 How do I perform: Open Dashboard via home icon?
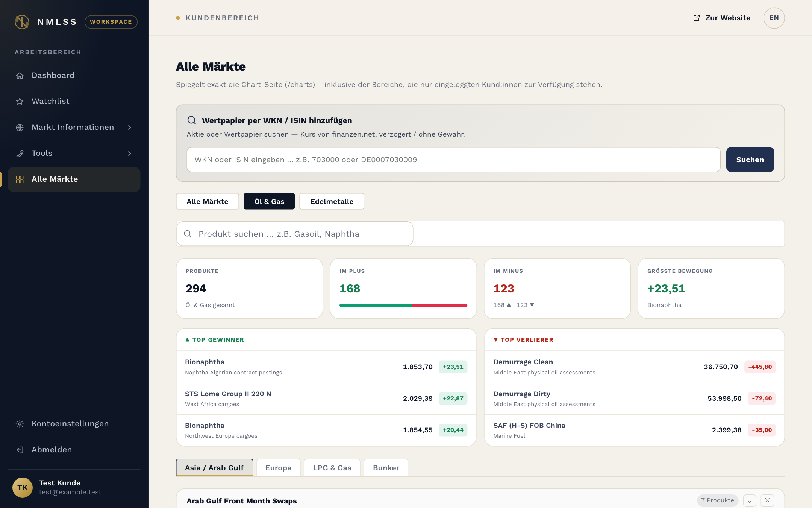pyautogui.click(x=20, y=76)
